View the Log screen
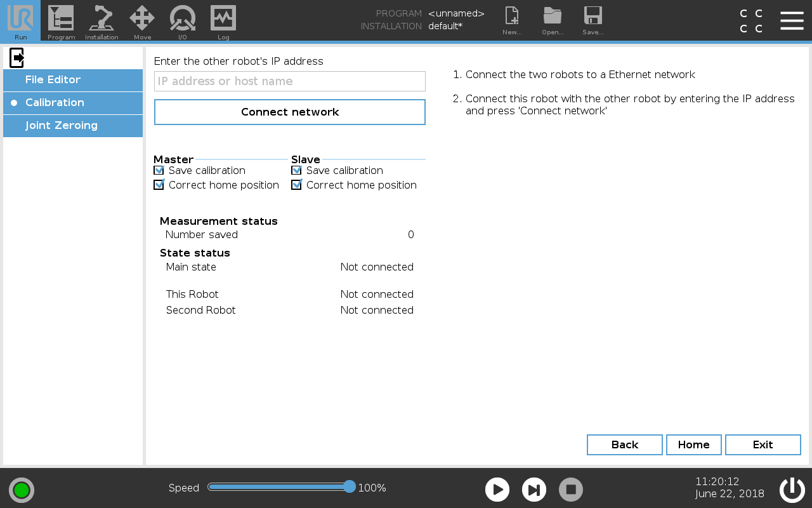812x508 pixels. [223, 20]
